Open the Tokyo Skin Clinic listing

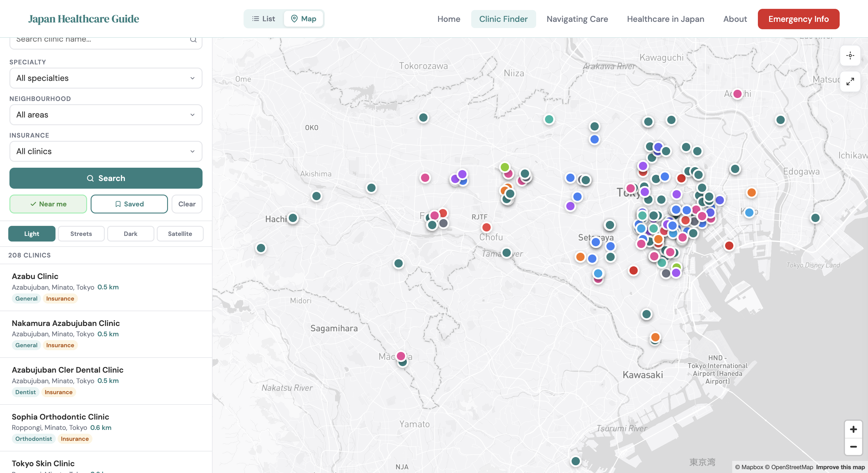(x=106, y=463)
